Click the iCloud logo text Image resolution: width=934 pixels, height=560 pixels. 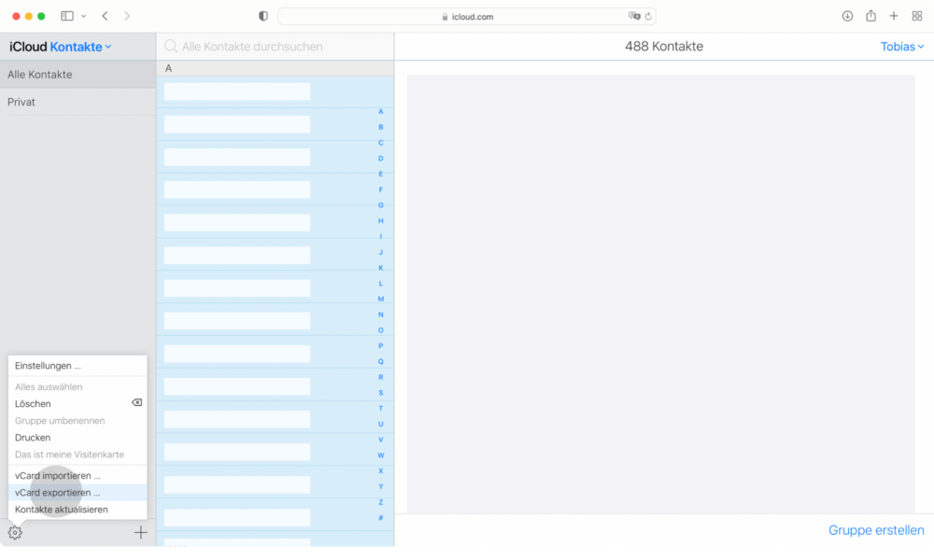click(x=28, y=47)
